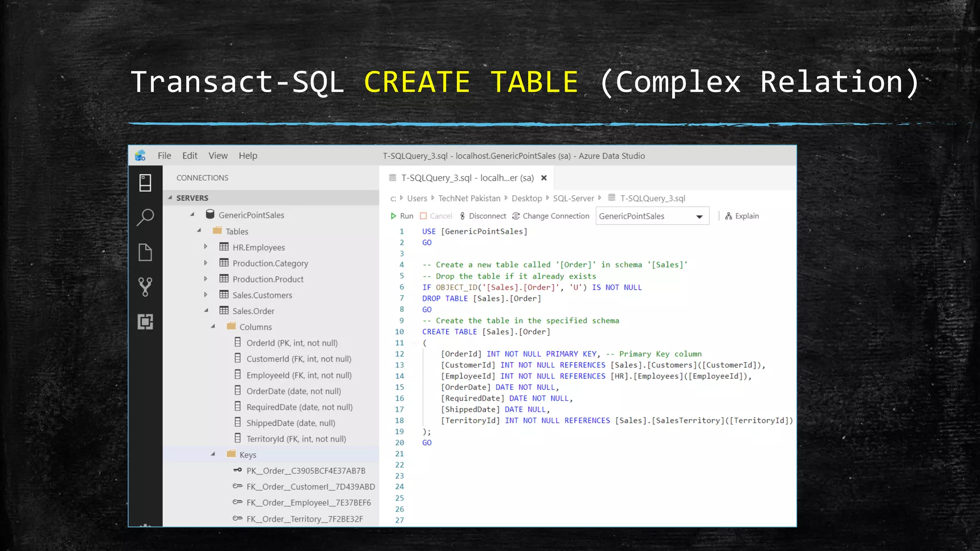Open the Source Control branch icon
Image resolution: width=980 pixels, height=551 pixels.
[x=145, y=287]
